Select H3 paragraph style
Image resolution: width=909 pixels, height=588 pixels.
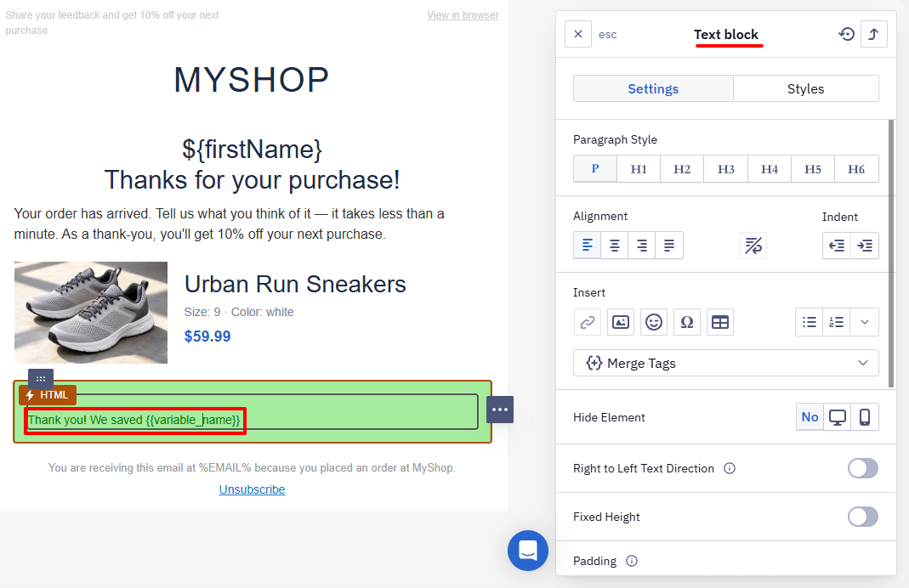[x=726, y=168]
